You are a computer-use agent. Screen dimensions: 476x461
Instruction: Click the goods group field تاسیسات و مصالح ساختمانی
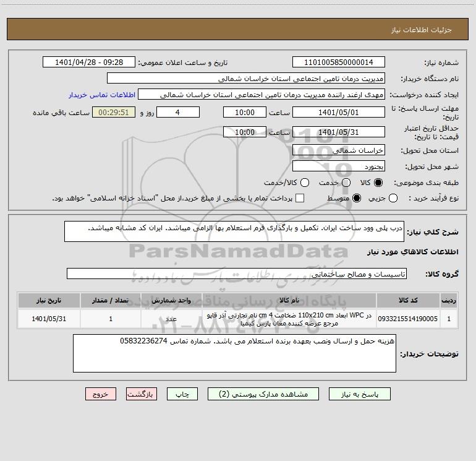237,274
